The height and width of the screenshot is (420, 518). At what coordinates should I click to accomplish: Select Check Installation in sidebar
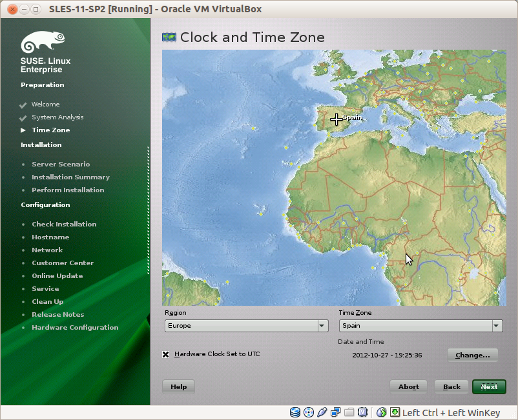pyautogui.click(x=64, y=224)
